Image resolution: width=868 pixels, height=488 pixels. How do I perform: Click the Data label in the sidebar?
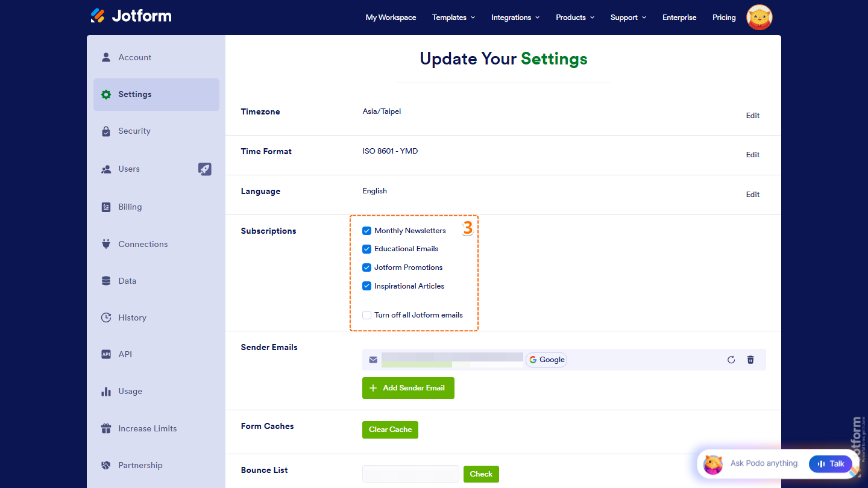pyautogui.click(x=127, y=281)
